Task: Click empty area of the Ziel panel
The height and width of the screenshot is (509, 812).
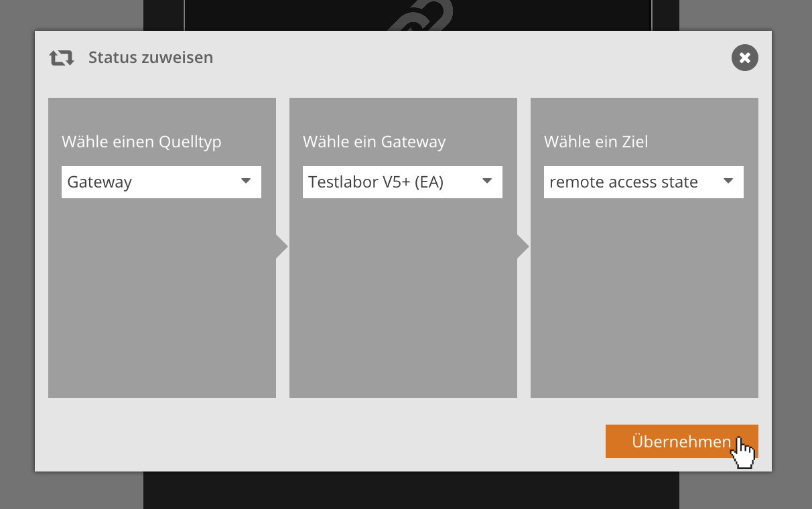Action: coord(644,301)
